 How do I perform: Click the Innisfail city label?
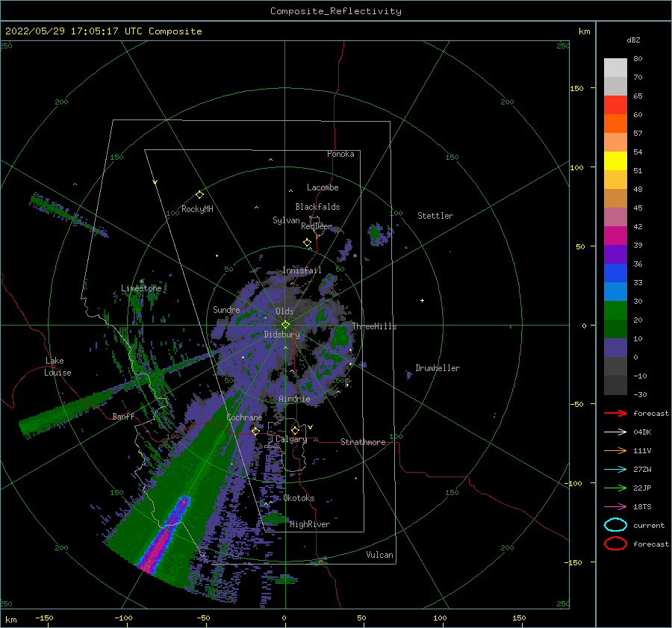pos(302,270)
